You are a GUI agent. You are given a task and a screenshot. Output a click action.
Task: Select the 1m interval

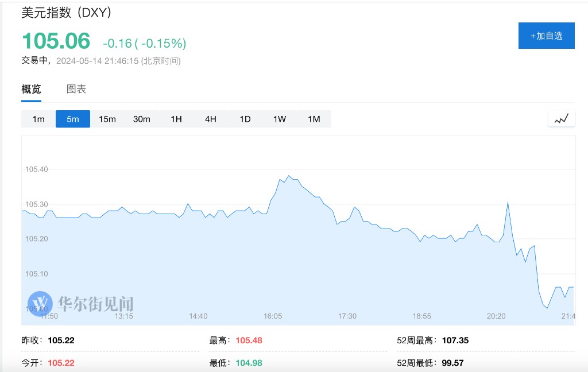coord(38,119)
